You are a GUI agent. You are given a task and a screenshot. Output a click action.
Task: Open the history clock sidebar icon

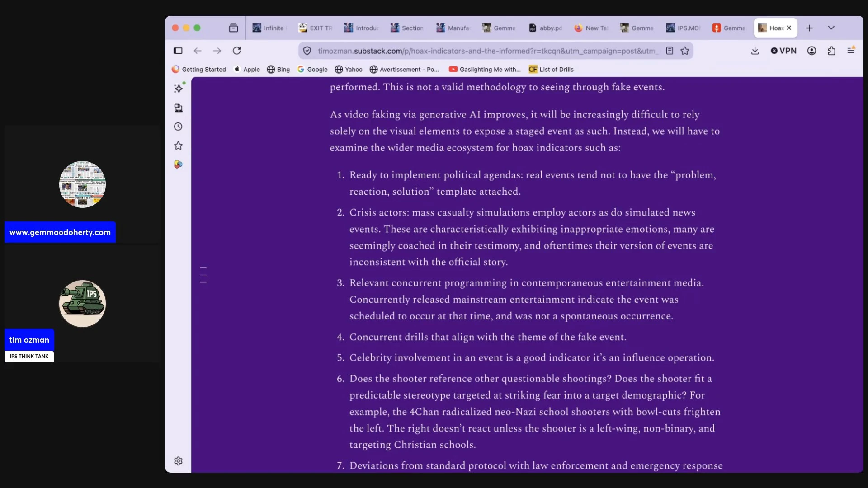(178, 127)
